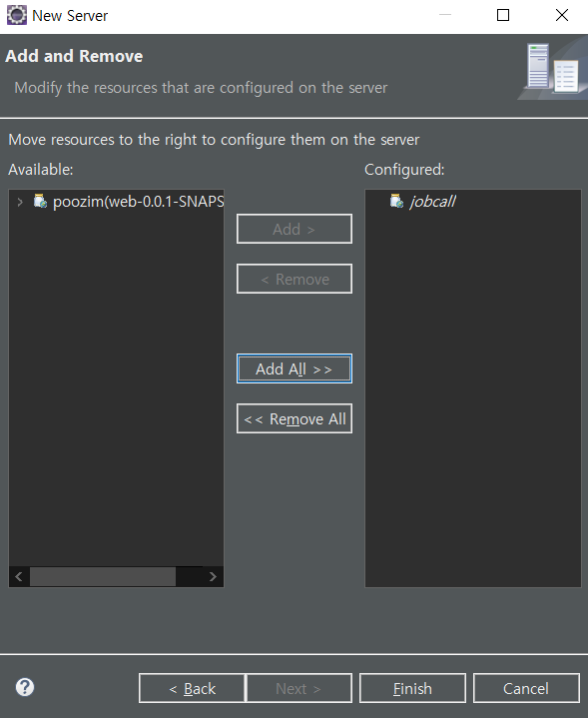Click the 'Add and Remove' heading
This screenshot has height=718, width=588.
tap(74, 56)
